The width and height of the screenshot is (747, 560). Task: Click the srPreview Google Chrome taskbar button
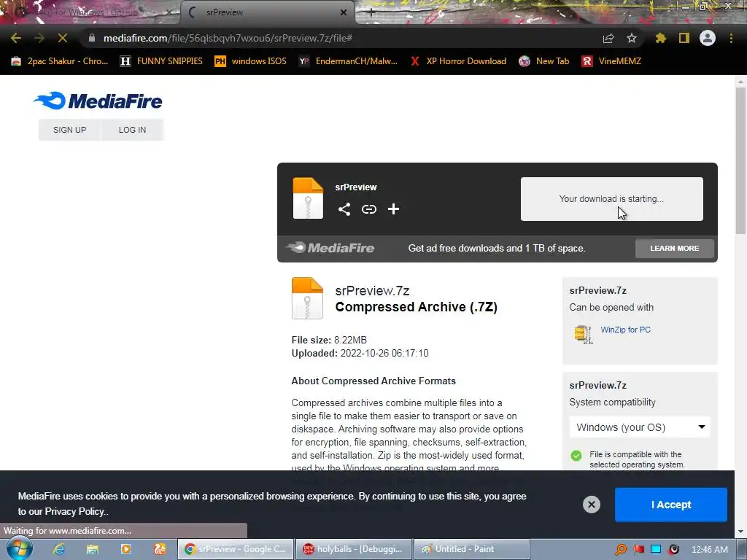[236, 549]
